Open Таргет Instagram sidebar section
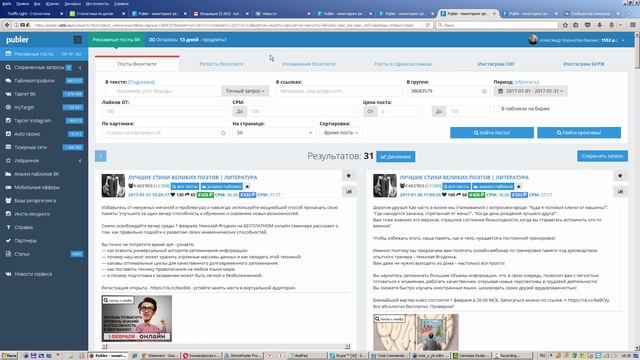The image size is (640, 360). [44, 121]
